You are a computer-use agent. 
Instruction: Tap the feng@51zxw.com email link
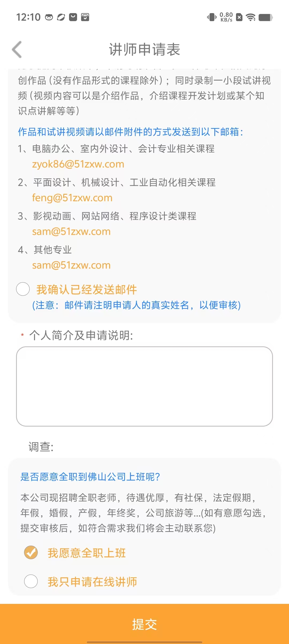click(x=72, y=198)
